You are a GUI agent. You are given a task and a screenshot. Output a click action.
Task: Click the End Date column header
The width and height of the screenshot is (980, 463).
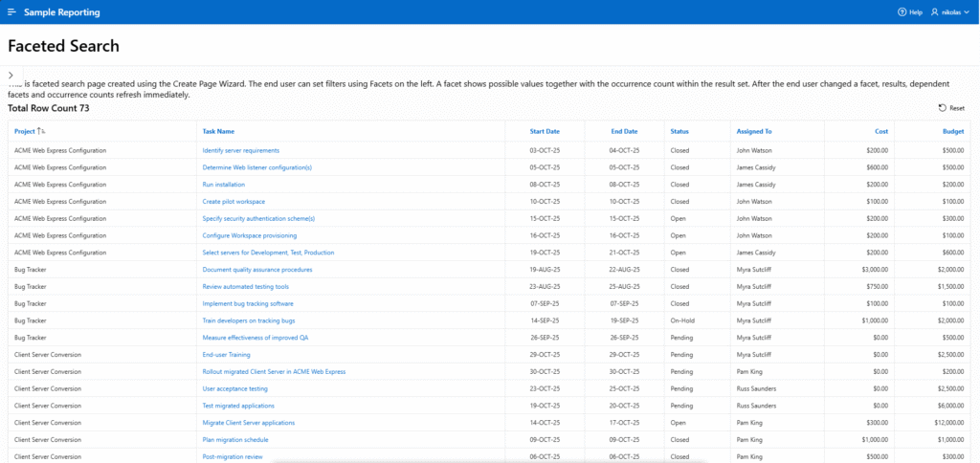click(x=624, y=131)
